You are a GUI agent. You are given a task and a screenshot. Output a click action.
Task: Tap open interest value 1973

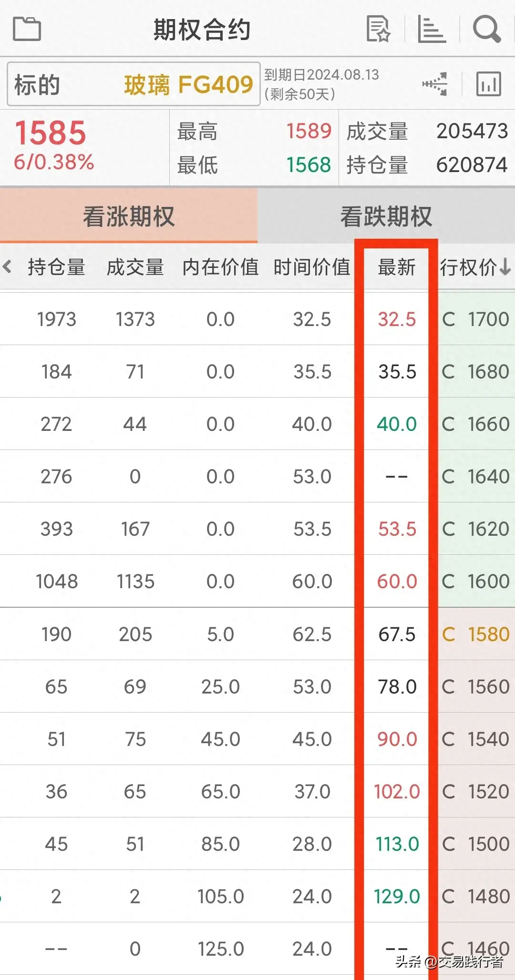[x=56, y=319]
